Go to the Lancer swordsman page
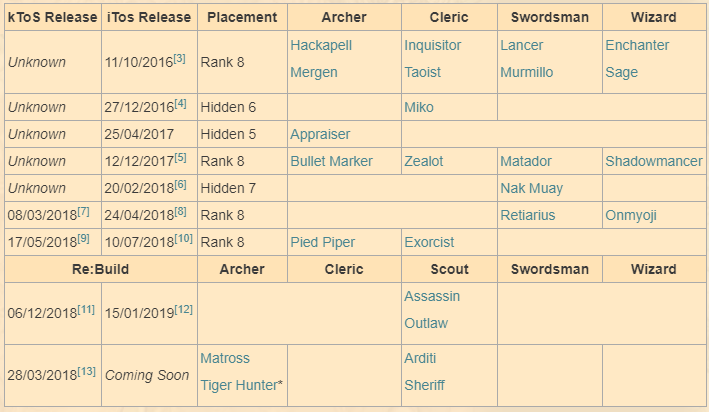This screenshot has height=412, width=709. [523, 45]
